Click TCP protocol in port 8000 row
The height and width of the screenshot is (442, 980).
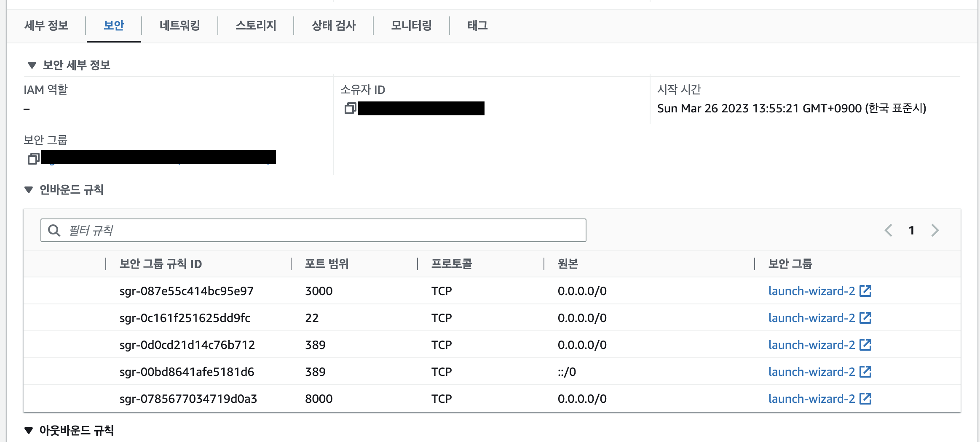click(442, 399)
